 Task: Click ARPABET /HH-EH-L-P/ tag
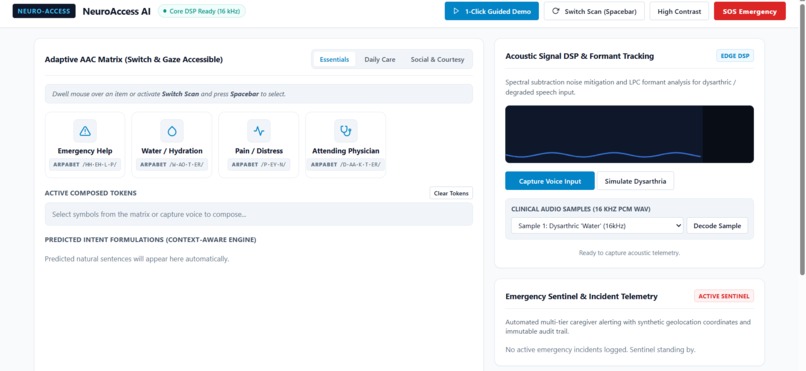(x=85, y=164)
